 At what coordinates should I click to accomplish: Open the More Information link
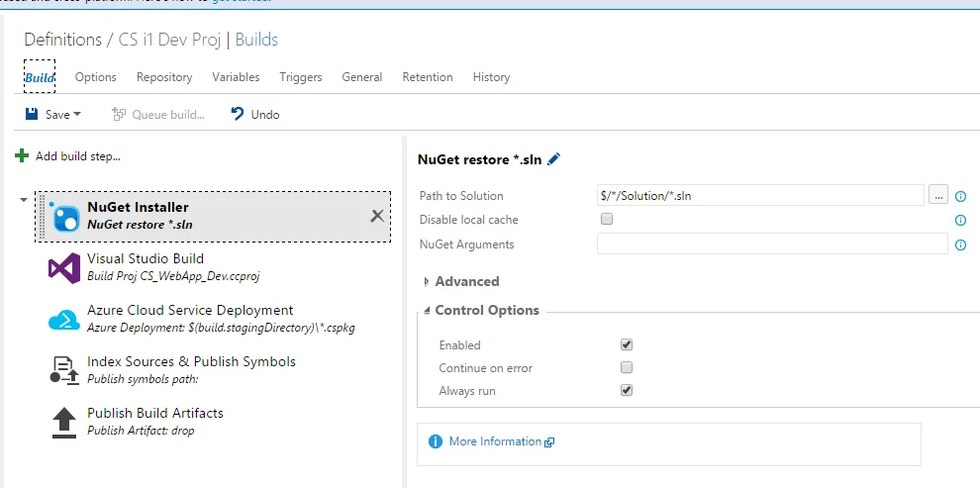pyautogui.click(x=495, y=441)
